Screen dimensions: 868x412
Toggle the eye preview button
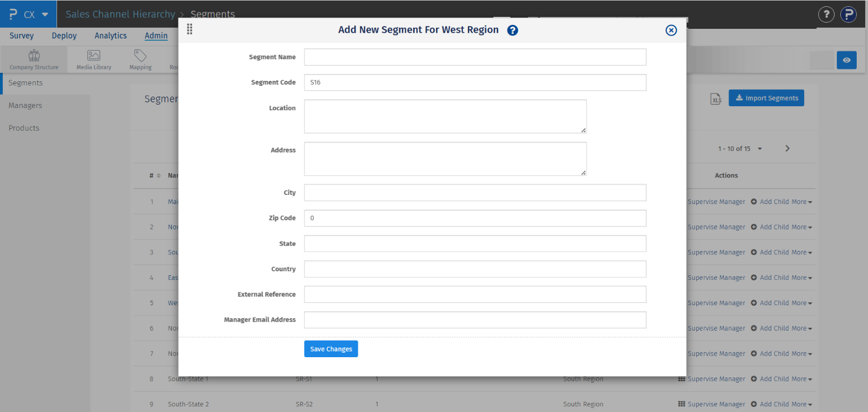[847, 60]
